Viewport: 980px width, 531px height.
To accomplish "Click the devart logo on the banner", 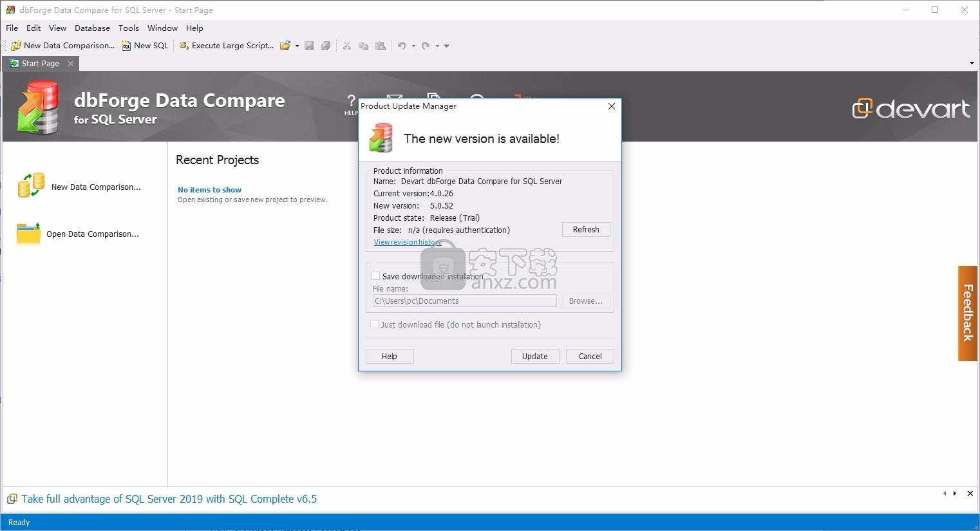I will 911,109.
